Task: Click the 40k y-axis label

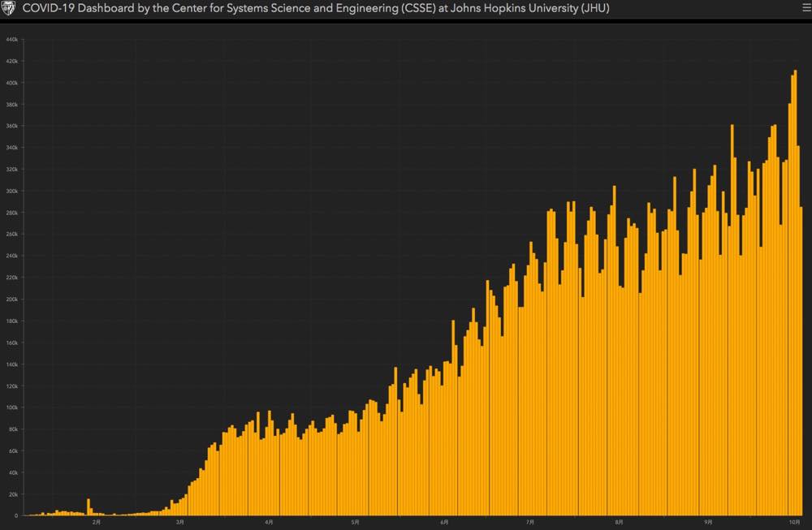Action: click(x=13, y=472)
